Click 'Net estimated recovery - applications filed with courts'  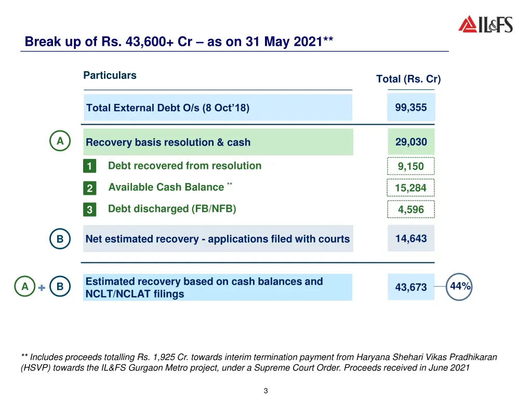pos(218,238)
